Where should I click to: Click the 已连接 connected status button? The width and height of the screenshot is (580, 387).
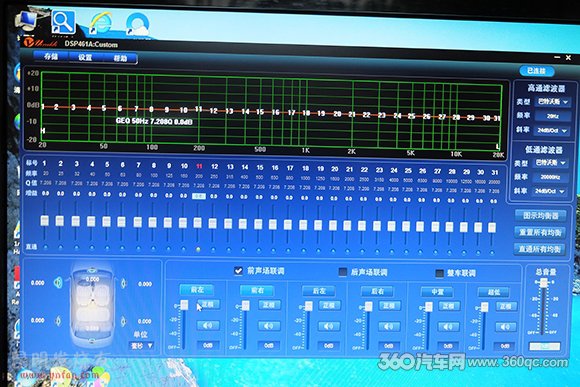click(537, 71)
